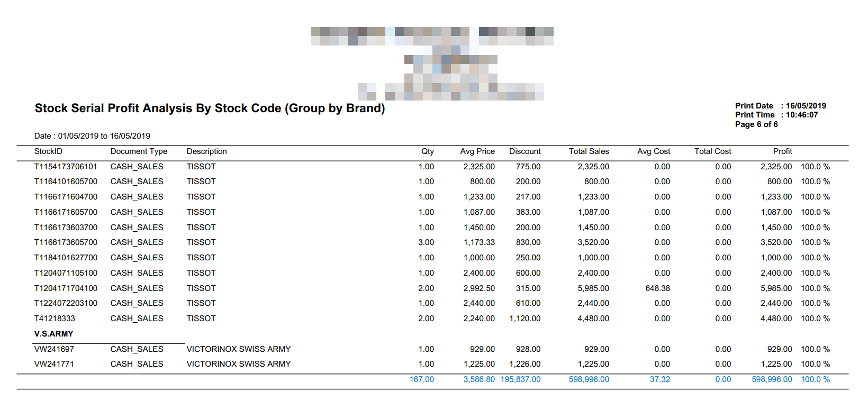Click the Discount column header
Viewport: 868px width, 409px height.
click(525, 151)
